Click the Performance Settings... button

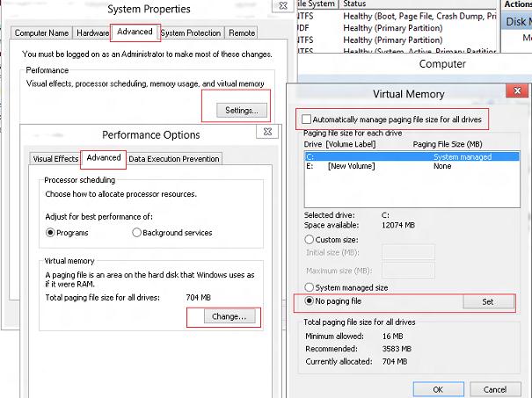tap(242, 110)
